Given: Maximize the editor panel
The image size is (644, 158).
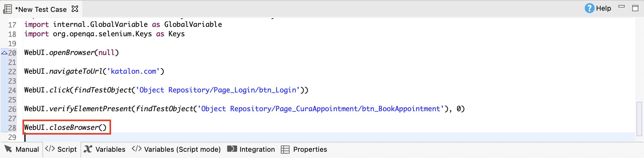Looking at the screenshot, I should tap(635, 8).
